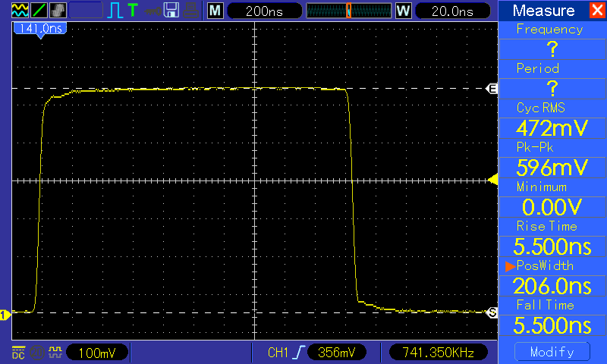Select the Frequency measurement item

point(549,30)
